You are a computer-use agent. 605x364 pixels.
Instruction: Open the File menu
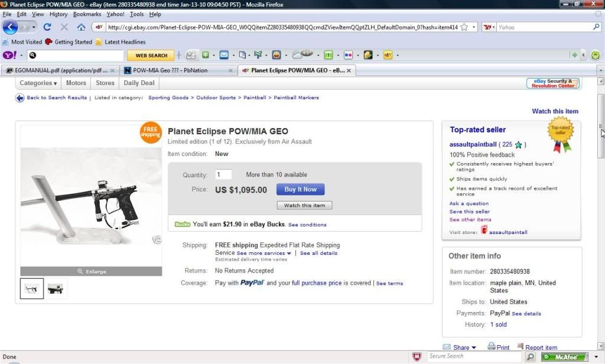(x=7, y=14)
